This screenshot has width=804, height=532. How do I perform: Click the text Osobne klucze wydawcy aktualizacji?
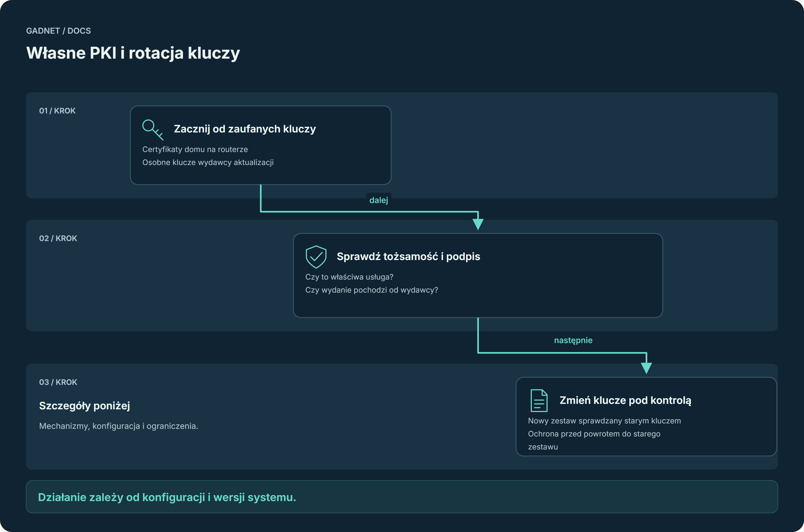[x=208, y=163]
